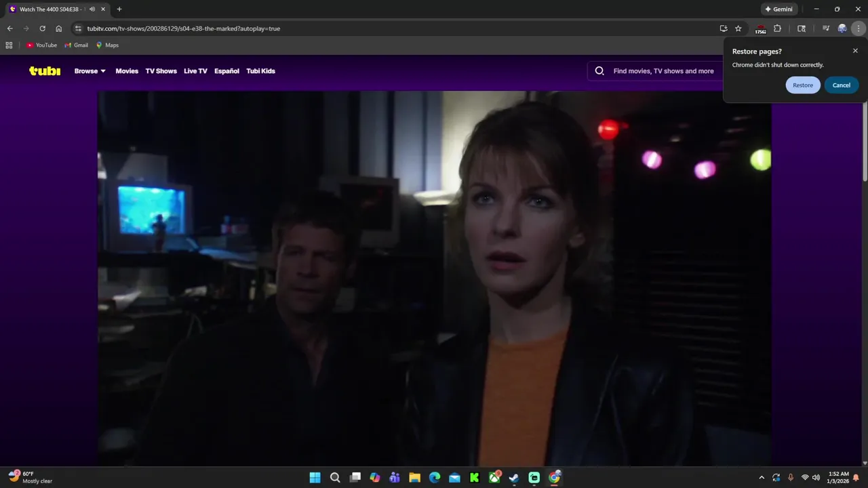Open the Chrome apps grid in bookmarks bar
868x488 pixels.
coord(9,45)
